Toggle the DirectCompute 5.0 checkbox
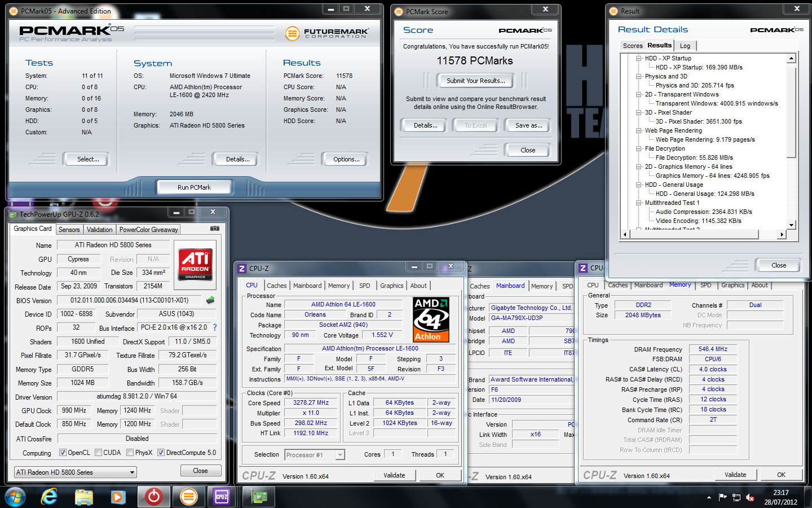812x508 pixels. click(161, 453)
